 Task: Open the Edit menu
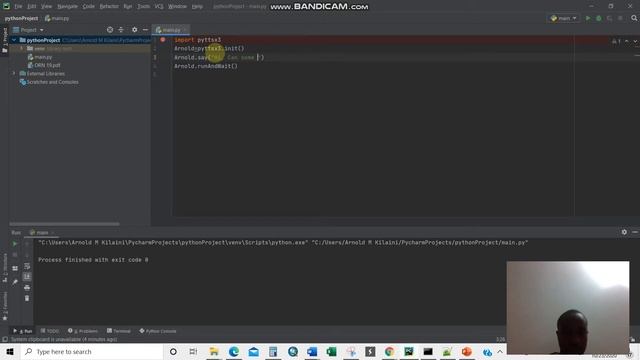click(32, 7)
